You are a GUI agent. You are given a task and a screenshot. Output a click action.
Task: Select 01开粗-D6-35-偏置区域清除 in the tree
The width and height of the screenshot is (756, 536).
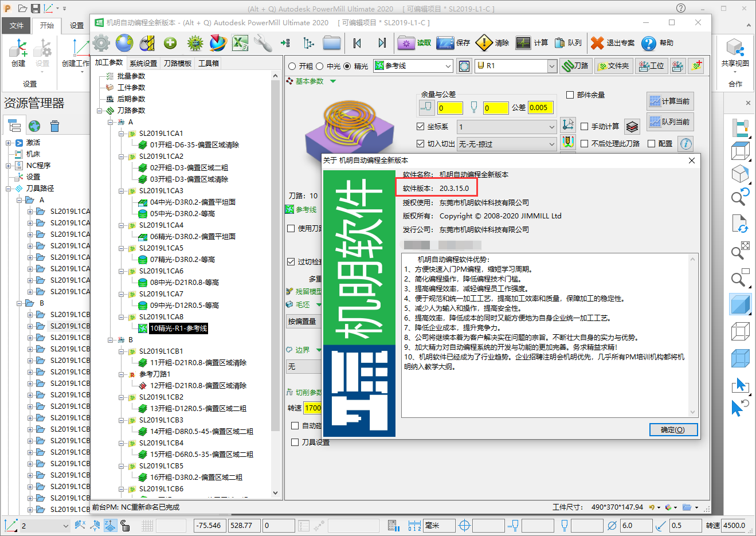click(194, 145)
